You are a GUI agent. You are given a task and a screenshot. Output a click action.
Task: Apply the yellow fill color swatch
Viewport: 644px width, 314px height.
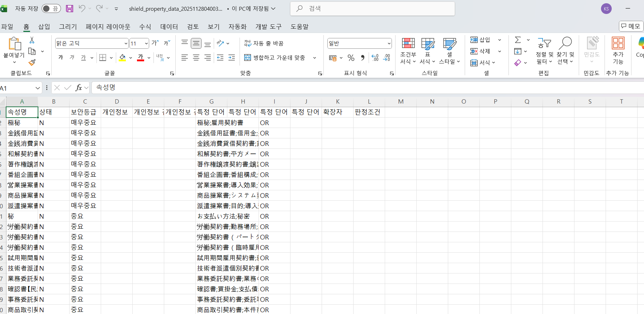pos(123,58)
